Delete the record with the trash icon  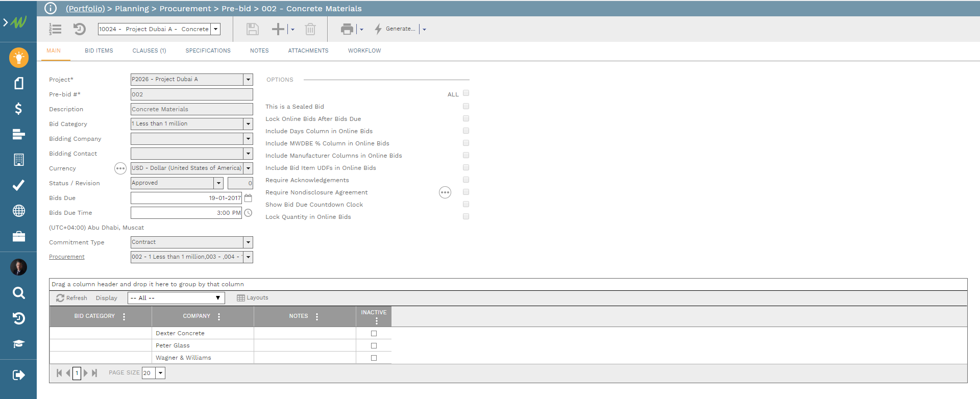pos(310,29)
